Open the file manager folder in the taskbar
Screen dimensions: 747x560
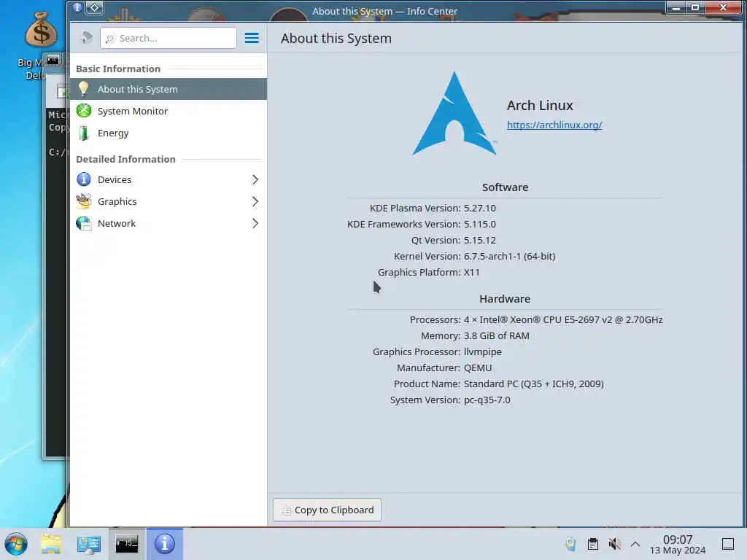50,544
